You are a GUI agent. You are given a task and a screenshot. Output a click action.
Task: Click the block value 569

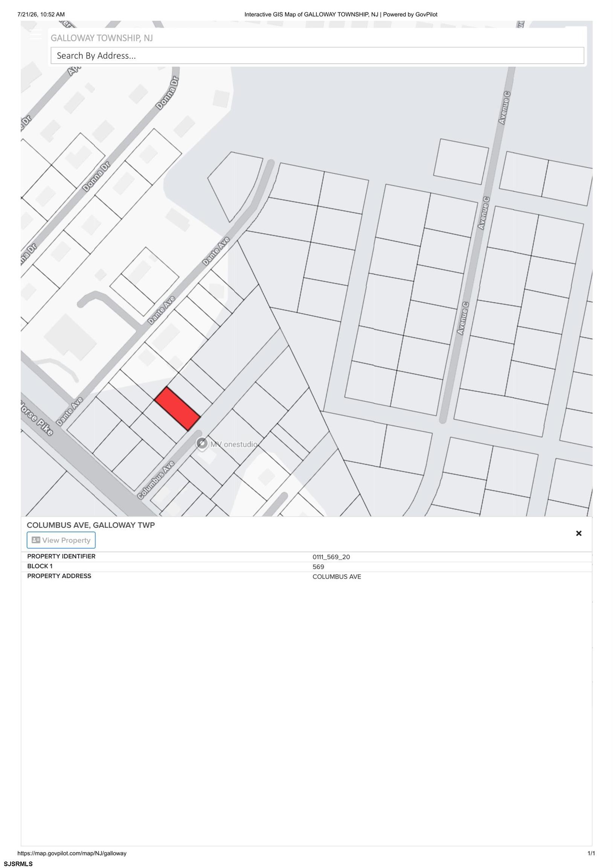click(318, 567)
